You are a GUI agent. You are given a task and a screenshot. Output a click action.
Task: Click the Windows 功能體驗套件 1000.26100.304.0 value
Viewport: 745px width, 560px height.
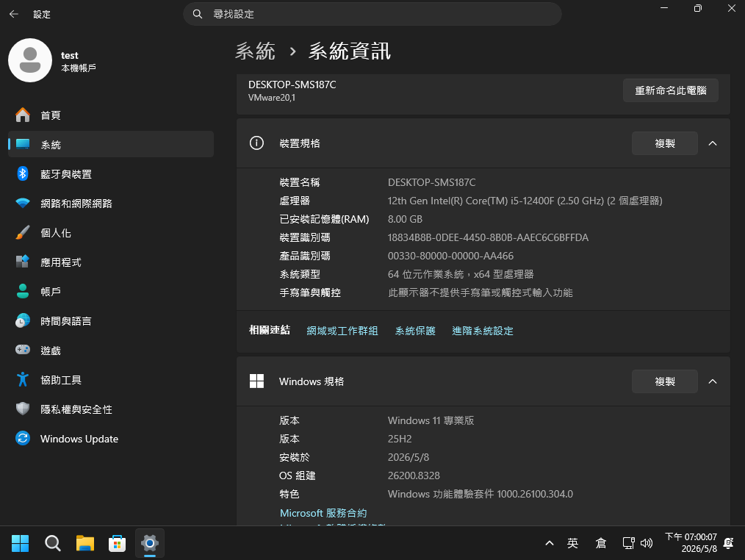tap(481, 494)
